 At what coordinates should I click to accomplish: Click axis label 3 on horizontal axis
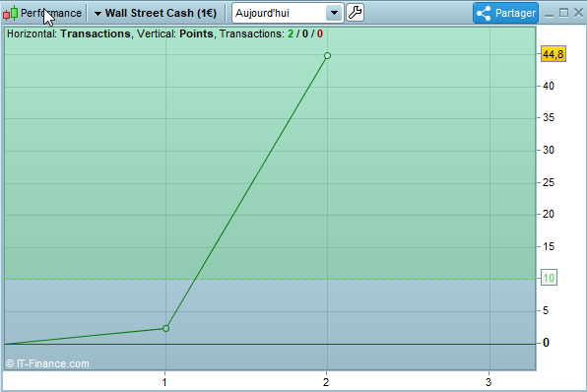489,382
